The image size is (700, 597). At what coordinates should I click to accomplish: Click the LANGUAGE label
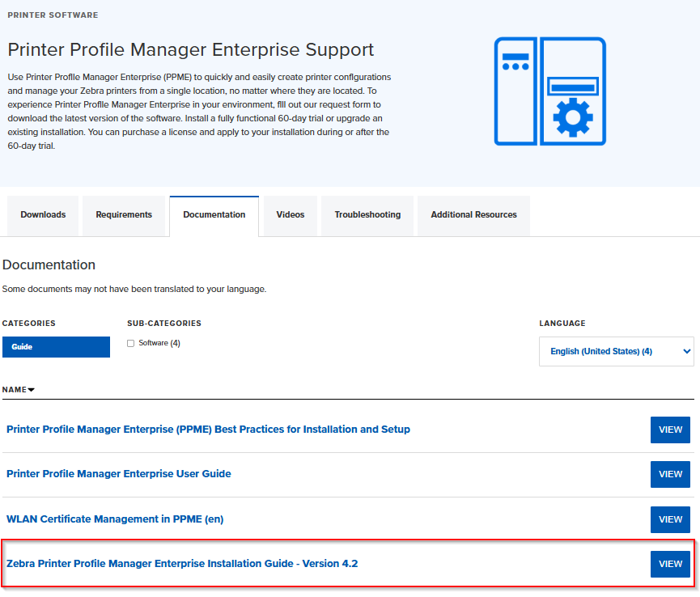(x=562, y=323)
